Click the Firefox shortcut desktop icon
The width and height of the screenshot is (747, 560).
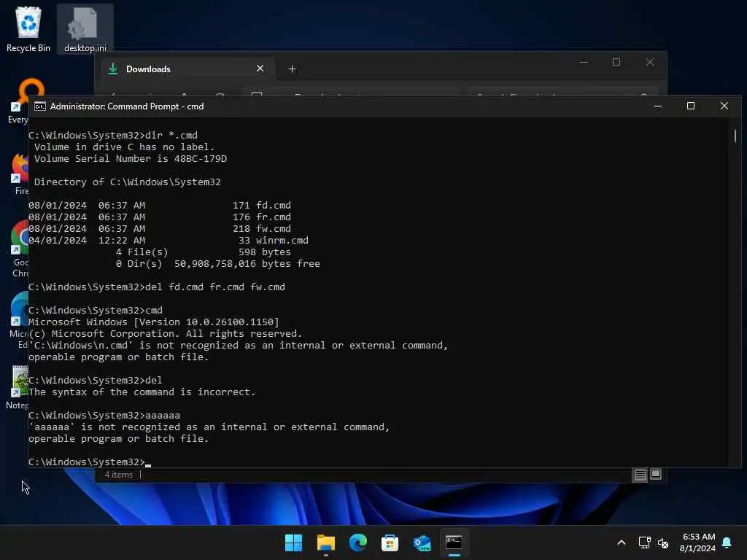pyautogui.click(x=20, y=174)
